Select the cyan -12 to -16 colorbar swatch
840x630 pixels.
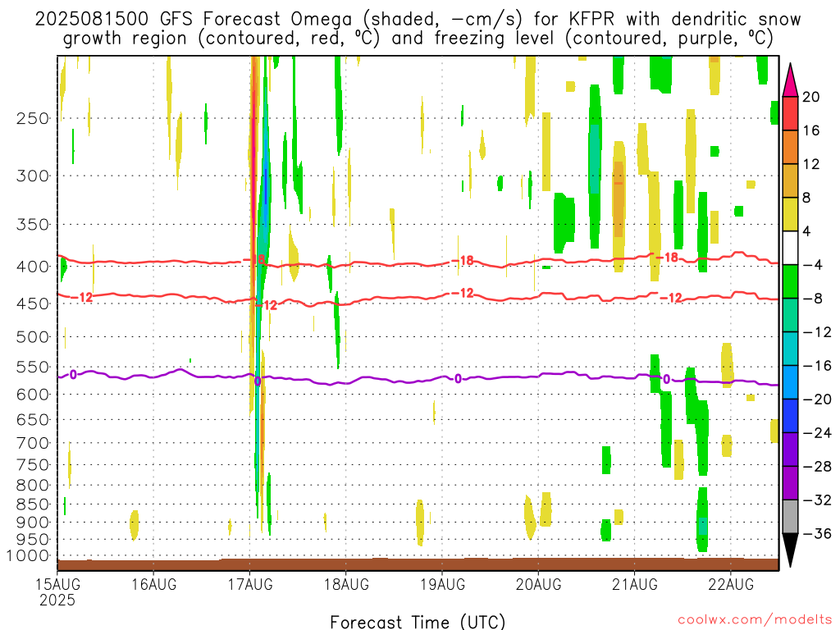pyautogui.click(x=790, y=349)
